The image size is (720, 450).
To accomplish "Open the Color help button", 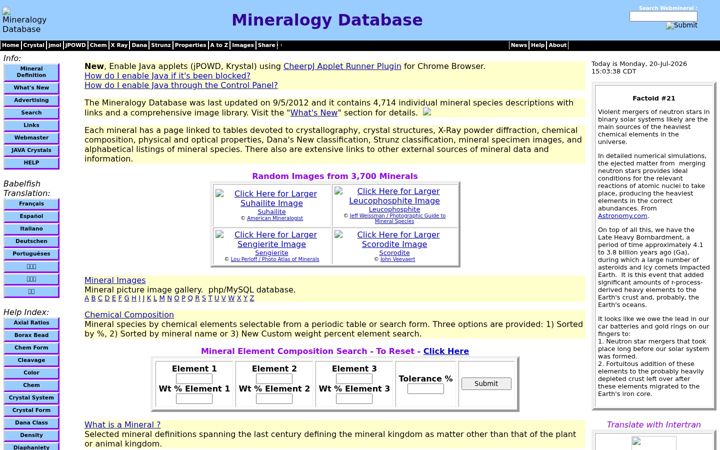I will click(x=31, y=373).
